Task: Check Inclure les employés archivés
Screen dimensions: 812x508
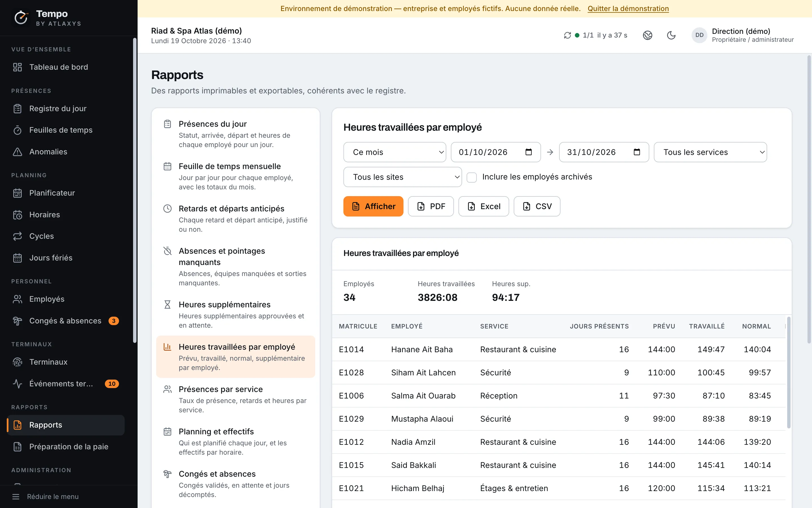Action: pos(471,177)
